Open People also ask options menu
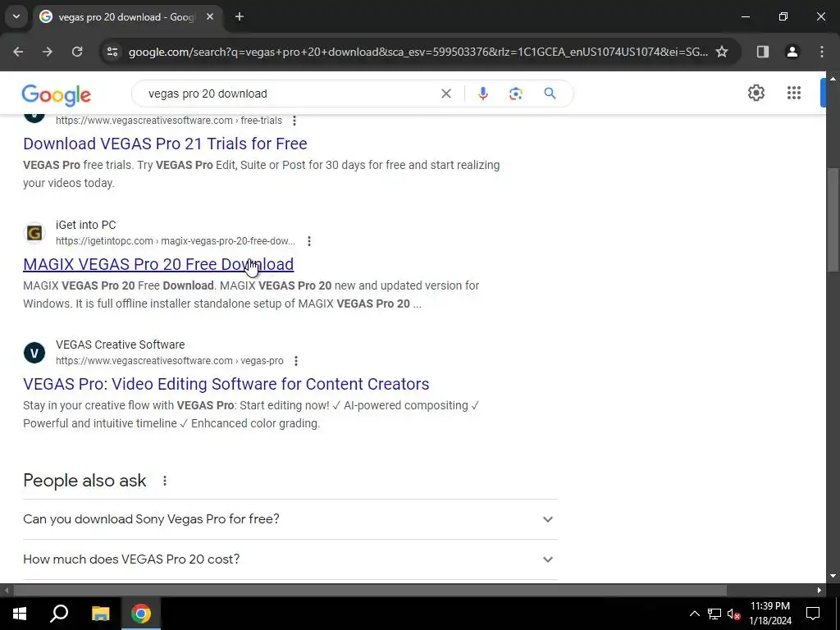 (x=164, y=481)
